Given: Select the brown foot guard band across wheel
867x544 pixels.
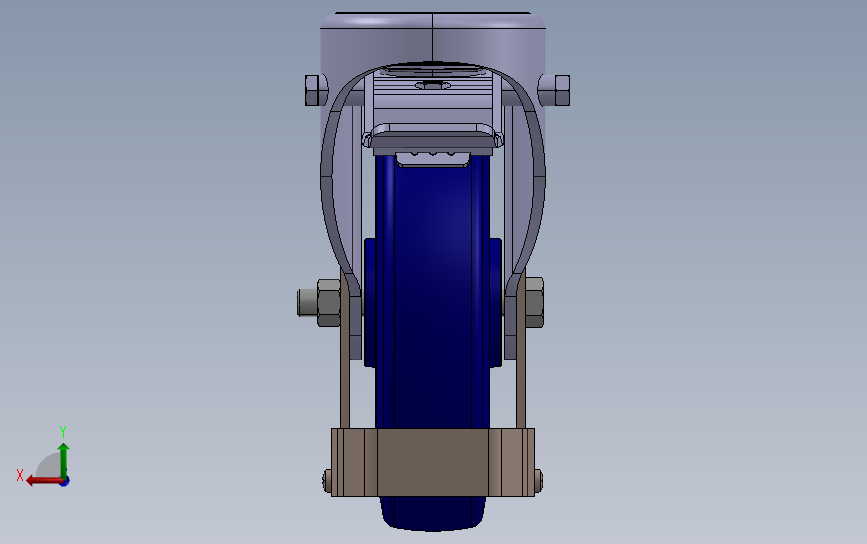Looking at the screenshot, I should pos(432,462).
